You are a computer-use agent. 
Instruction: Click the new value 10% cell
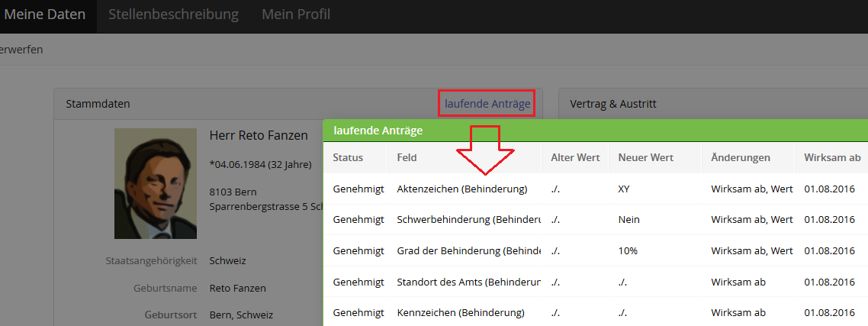[x=628, y=250]
